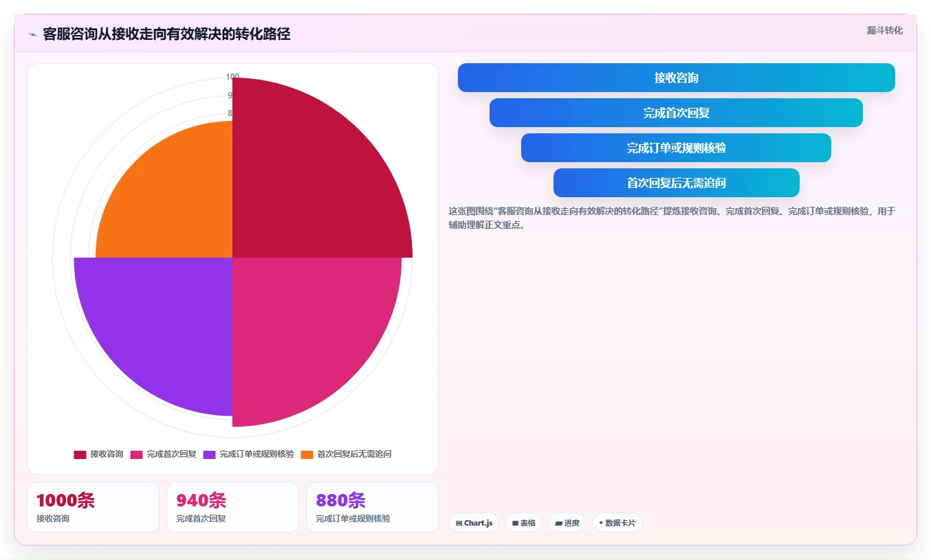Click the Chart.js tag
Screen dimensions: 931x560
(x=474, y=523)
